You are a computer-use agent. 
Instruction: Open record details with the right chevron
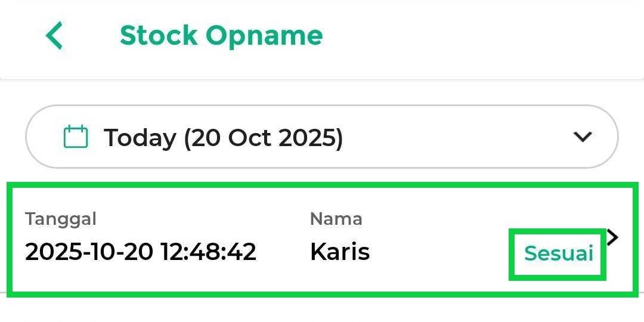click(x=613, y=237)
